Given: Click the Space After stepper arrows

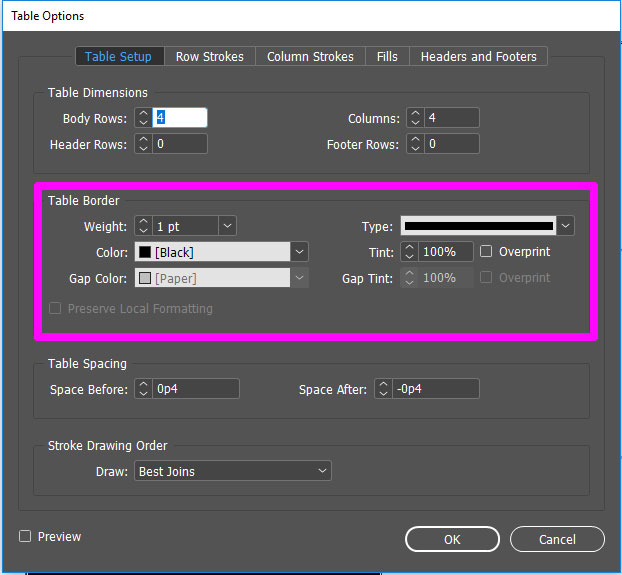Looking at the screenshot, I should point(383,389).
